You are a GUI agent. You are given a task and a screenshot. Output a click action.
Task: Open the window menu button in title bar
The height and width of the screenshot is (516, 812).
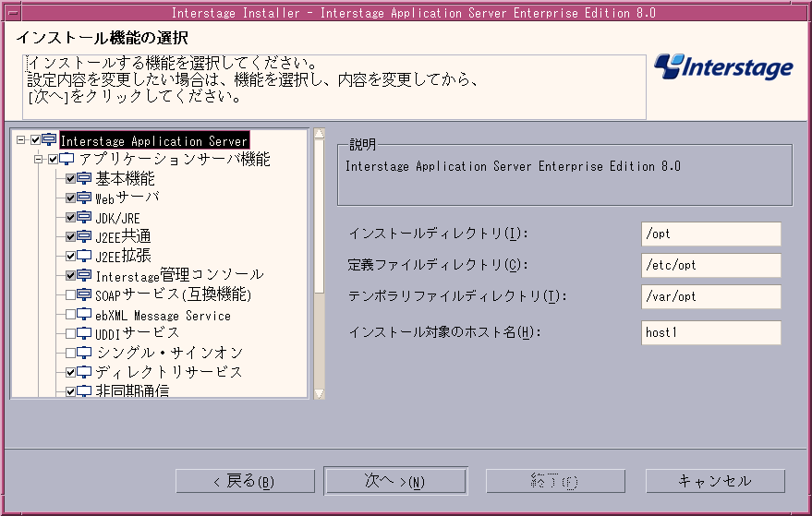click(x=11, y=12)
